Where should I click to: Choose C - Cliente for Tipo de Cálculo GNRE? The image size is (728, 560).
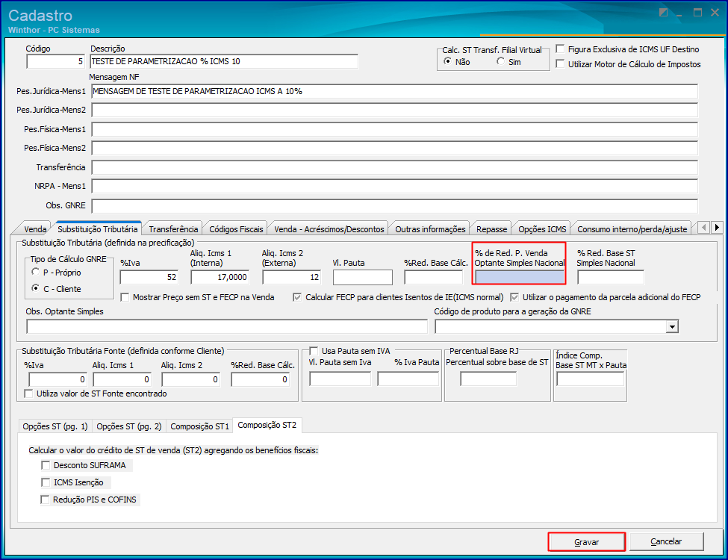(x=35, y=288)
